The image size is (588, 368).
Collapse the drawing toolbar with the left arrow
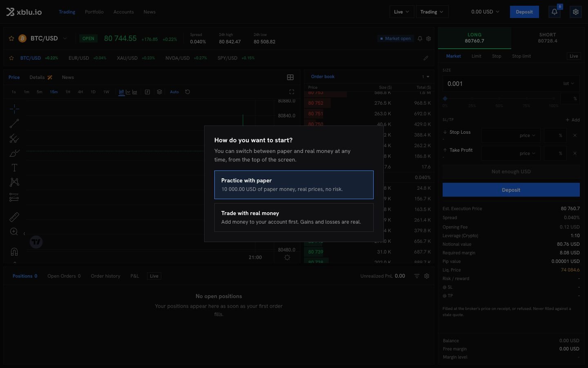(24, 233)
